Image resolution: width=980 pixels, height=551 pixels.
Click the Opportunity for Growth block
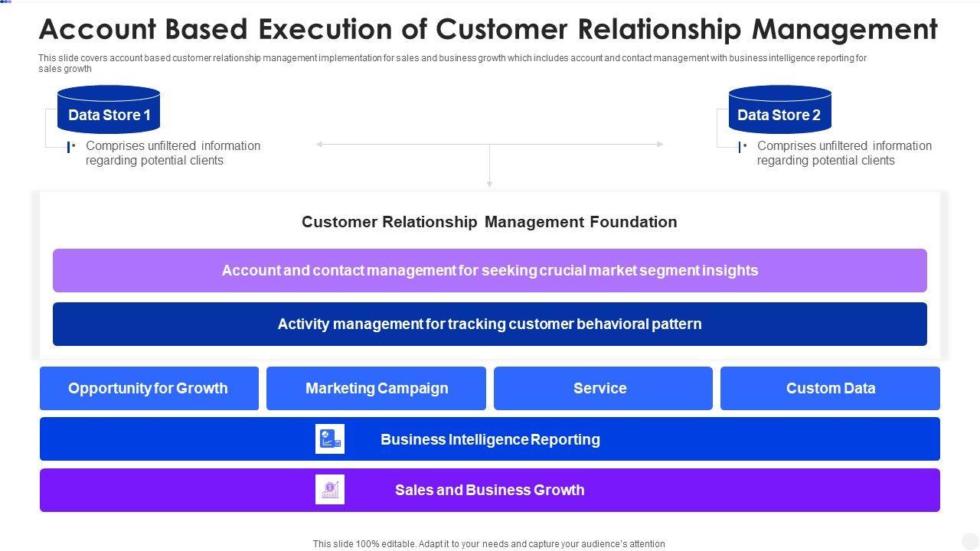coord(149,388)
